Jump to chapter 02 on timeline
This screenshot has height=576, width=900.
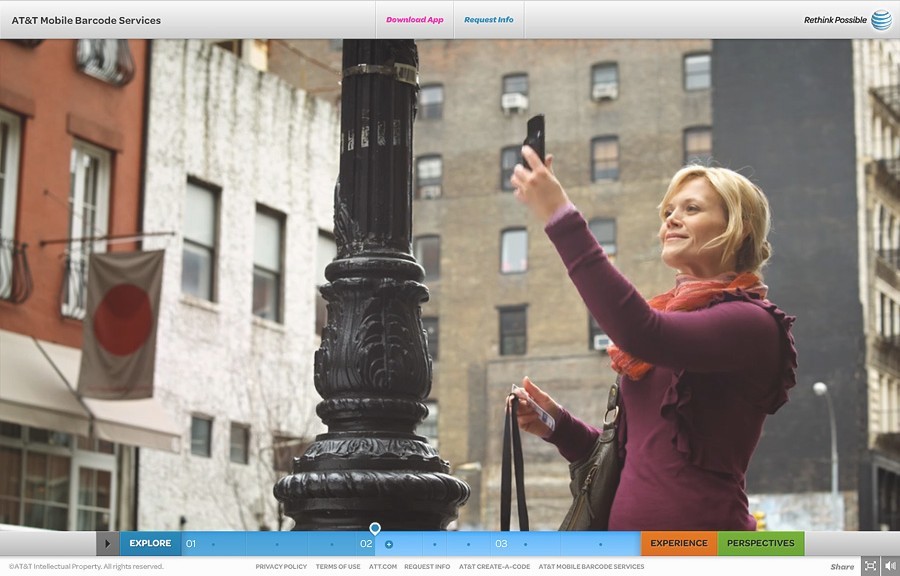[x=366, y=544]
